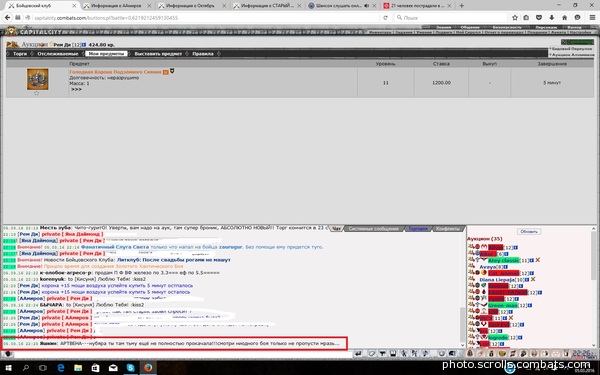Viewport: 600px width, 375px height.
Task: Mute the audio icon on the Шансон tab
Action: point(367,6)
